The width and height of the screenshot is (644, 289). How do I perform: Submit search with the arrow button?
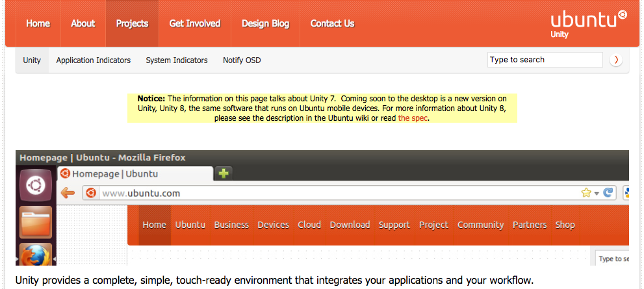click(x=615, y=60)
